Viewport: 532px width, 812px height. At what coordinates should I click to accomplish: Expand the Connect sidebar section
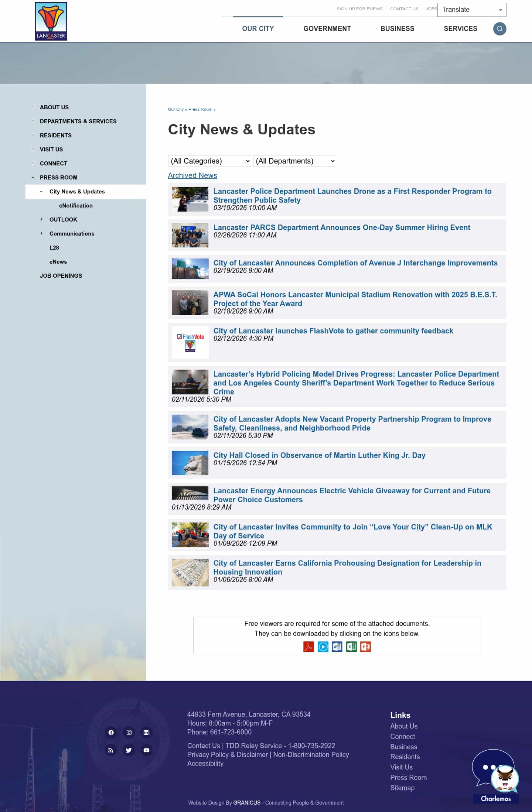click(33, 163)
